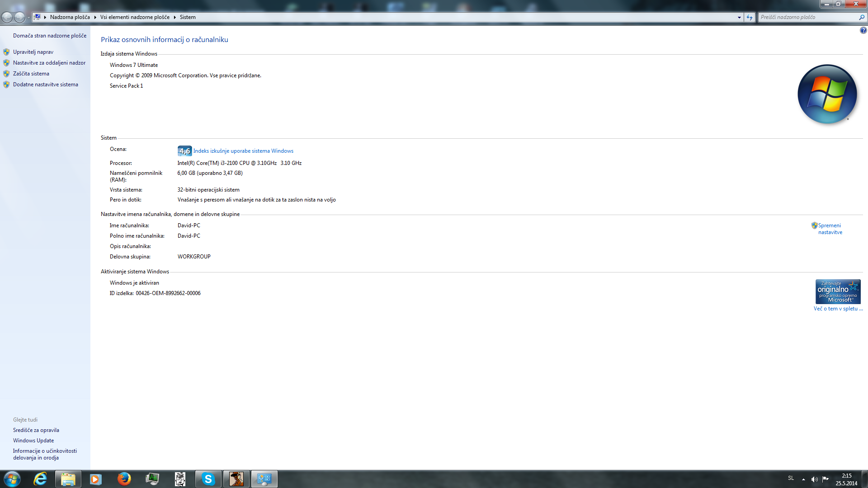The image size is (868, 488).
Task: Click the SL language indicator
Action: point(791,478)
